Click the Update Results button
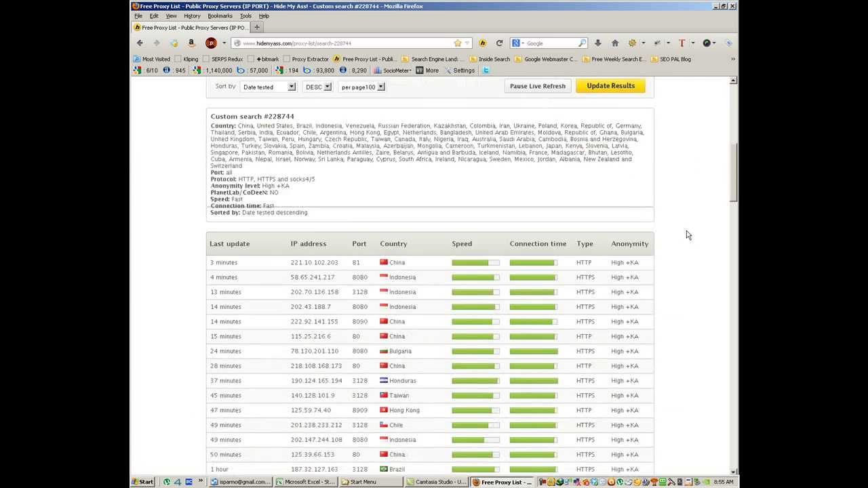 click(x=610, y=86)
